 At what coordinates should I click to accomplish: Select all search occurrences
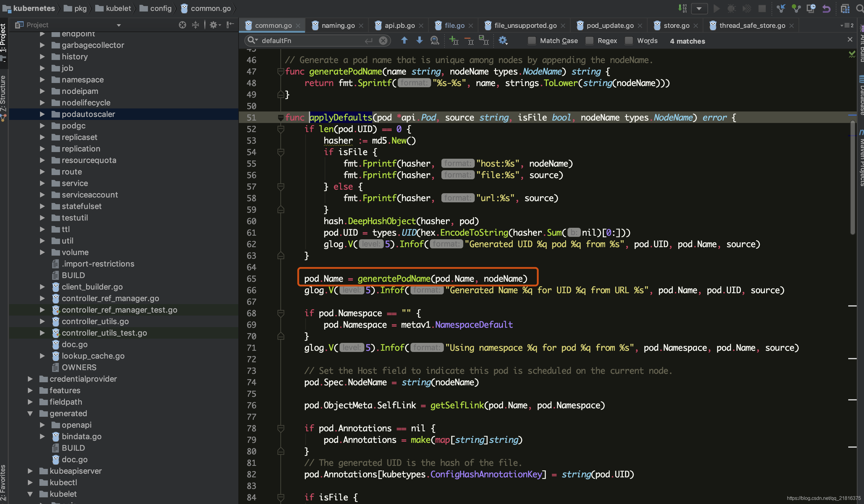484,40
